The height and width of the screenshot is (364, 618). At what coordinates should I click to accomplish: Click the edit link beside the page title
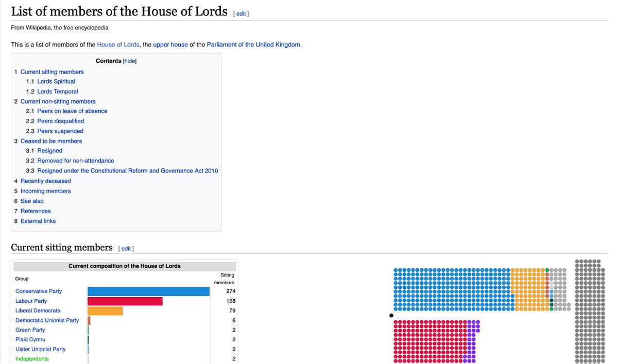[241, 14]
